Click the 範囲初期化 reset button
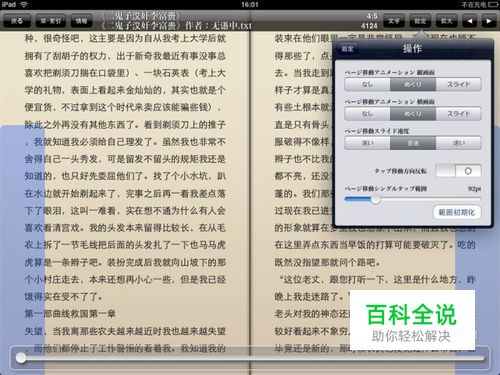500x375 pixels. pos(457,212)
